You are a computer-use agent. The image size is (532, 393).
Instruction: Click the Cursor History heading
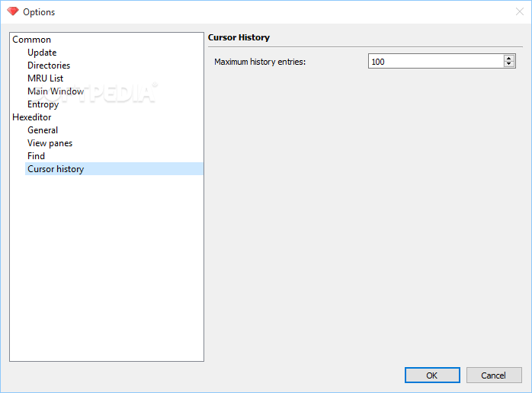pos(239,37)
